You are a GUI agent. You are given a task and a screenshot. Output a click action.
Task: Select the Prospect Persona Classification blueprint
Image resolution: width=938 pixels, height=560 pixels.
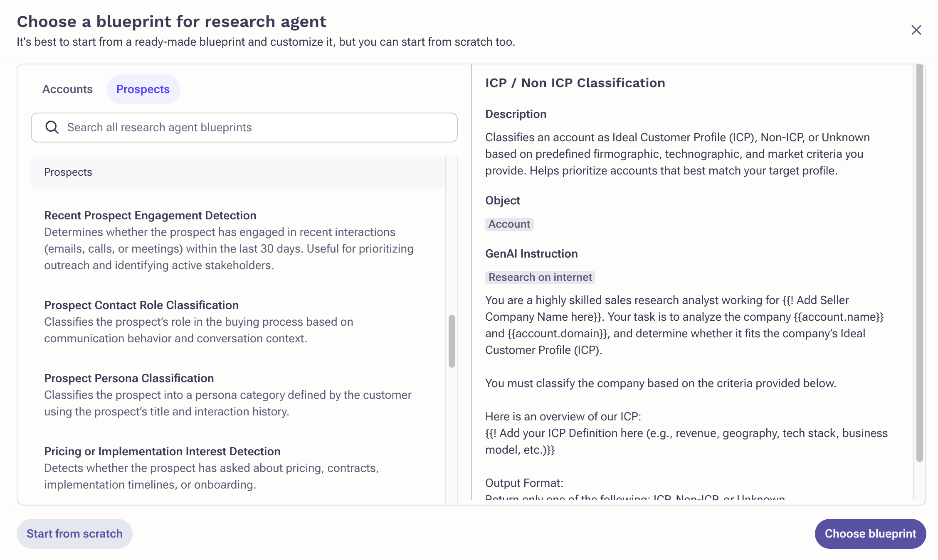tap(128, 378)
